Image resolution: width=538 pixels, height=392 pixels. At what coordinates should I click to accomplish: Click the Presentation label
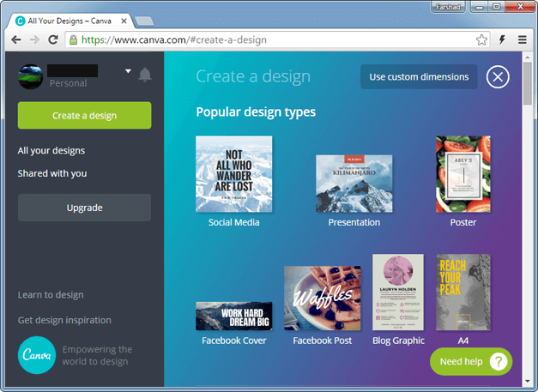pyautogui.click(x=354, y=222)
